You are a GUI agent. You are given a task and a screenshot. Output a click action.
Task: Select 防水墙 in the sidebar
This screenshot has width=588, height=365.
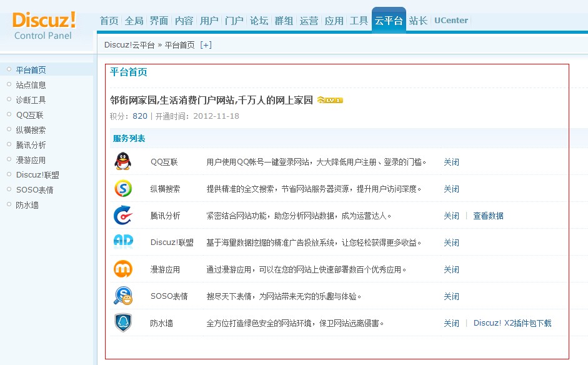click(x=27, y=205)
